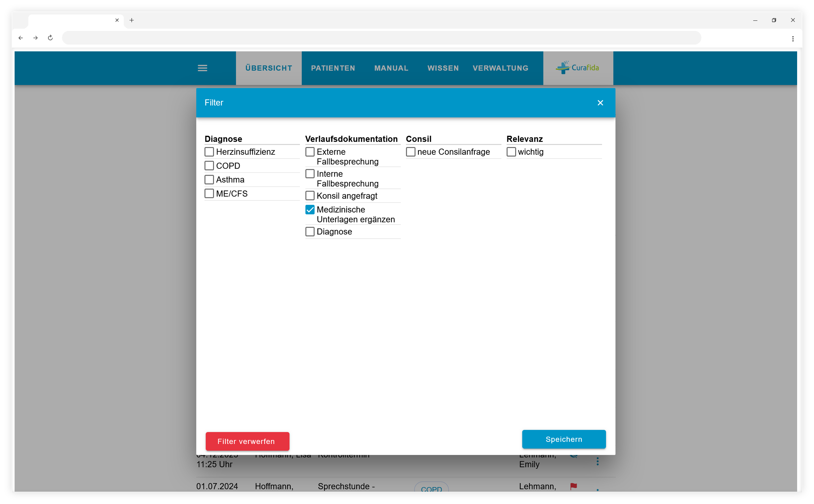Uncheck Medizinische Unterlagen ergänzen
Image resolution: width=814 pixels, height=504 pixels.
310,210
